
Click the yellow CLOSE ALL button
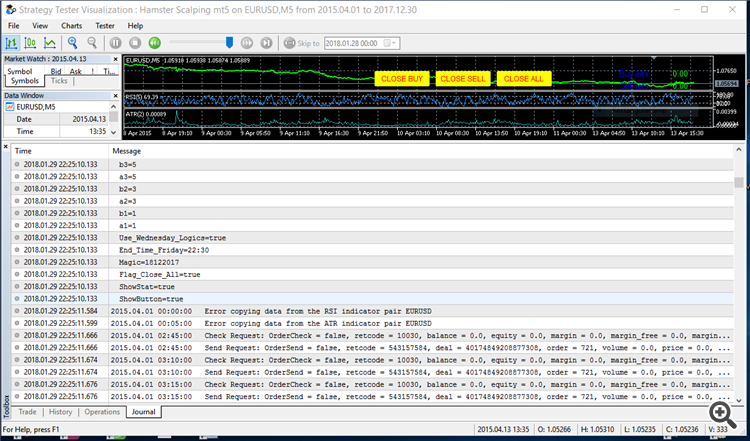coord(523,78)
